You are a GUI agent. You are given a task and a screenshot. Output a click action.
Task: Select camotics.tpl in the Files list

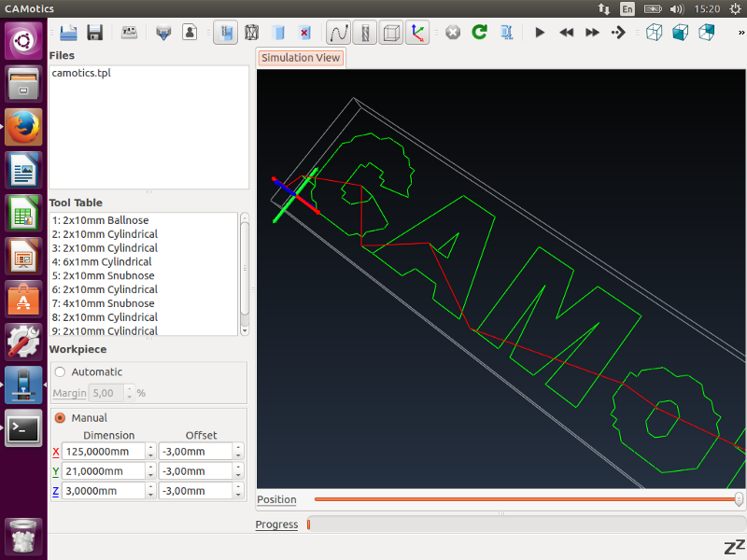(x=81, y=73)
